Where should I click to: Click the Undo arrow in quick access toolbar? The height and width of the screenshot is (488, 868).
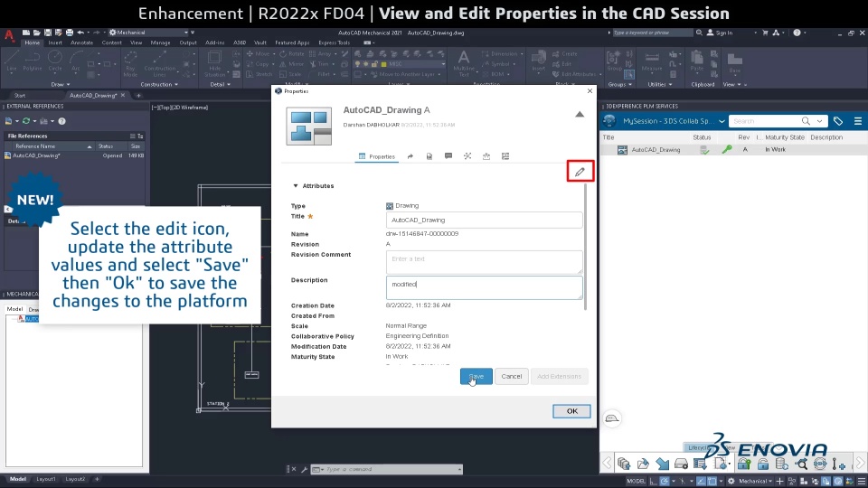click(80, 33)
